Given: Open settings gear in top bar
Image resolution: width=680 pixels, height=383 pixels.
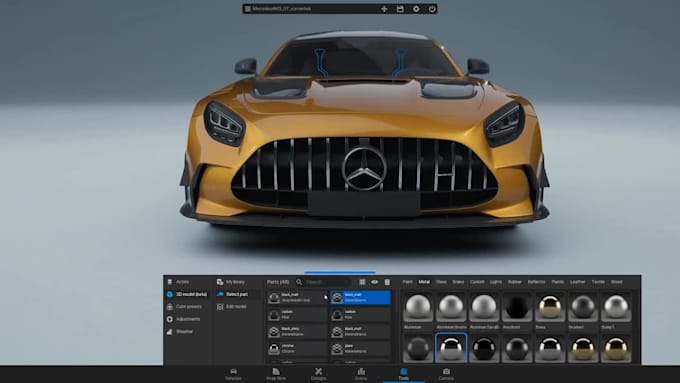Looking at the screenshot, I should point(416,9).
